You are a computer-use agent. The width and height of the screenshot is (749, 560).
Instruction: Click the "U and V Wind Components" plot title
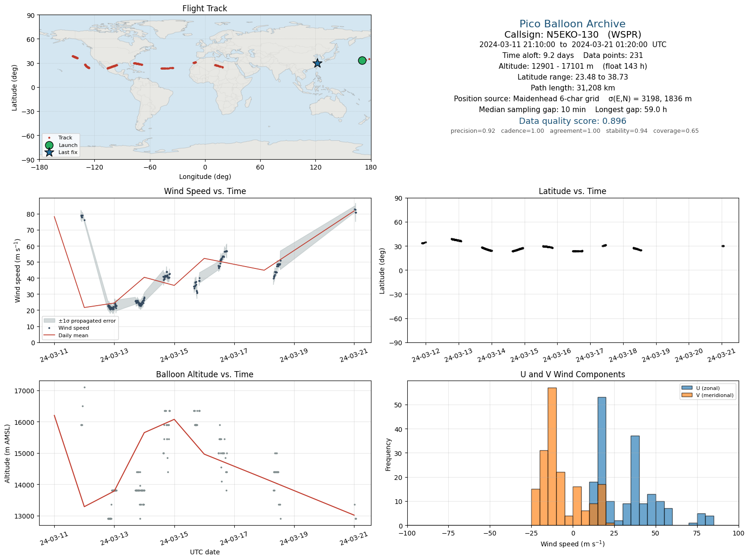coord(573,374)
